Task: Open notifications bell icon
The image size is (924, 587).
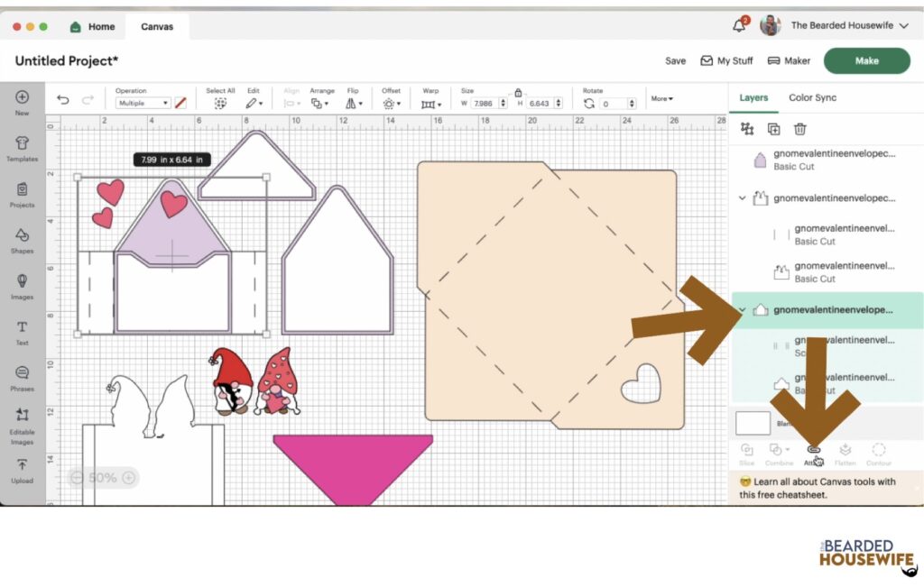Action: click(x=739, y=25)
